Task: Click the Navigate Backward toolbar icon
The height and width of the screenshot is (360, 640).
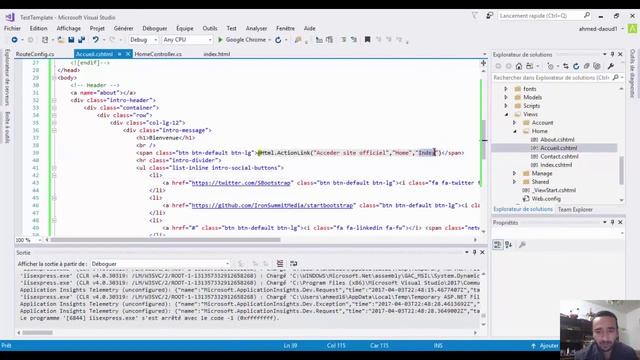Action: (14, 40)
